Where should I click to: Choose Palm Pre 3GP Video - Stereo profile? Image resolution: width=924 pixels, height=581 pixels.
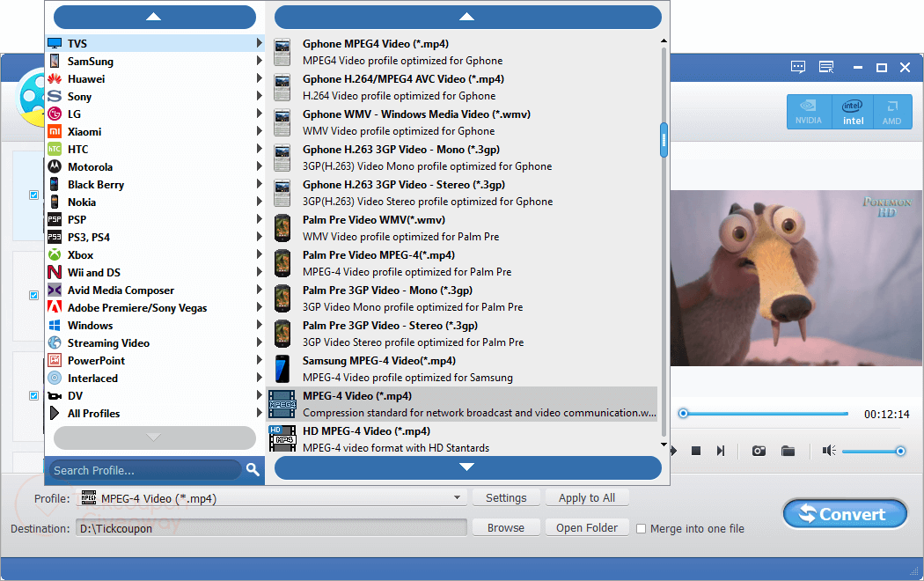click(x=462, y=334)
